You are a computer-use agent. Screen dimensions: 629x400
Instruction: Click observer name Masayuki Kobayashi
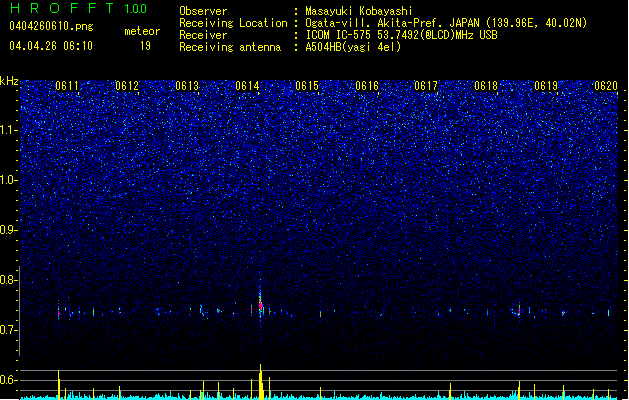click(x=359, y=11)
